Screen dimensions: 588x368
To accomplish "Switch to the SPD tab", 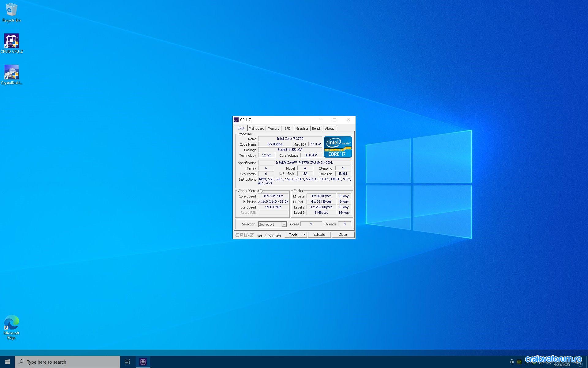I will pos(288,128).
